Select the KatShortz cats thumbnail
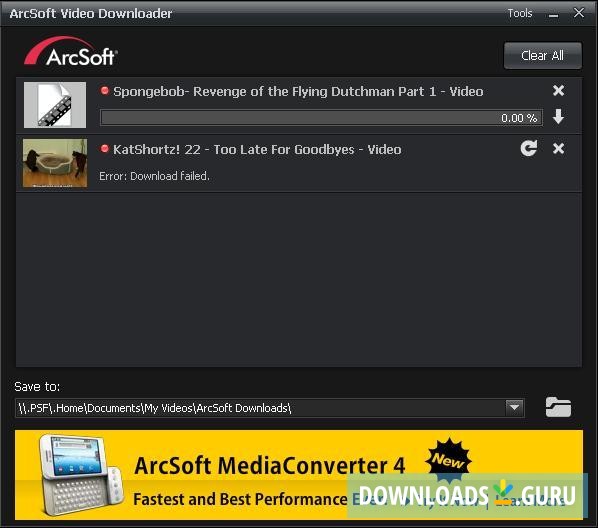 (55, 163)
